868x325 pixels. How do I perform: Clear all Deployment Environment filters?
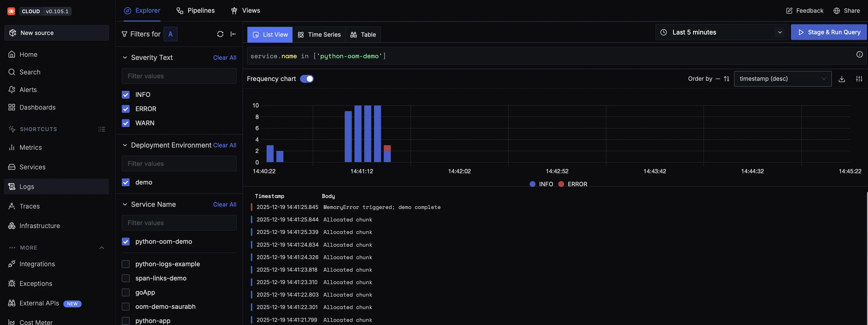tap(224, 145)
